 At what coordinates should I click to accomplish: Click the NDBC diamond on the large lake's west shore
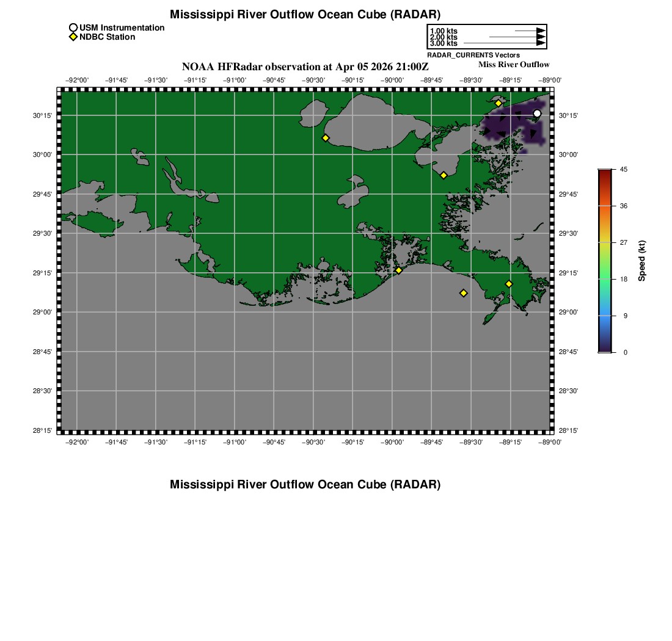click(x=326, y=138)
